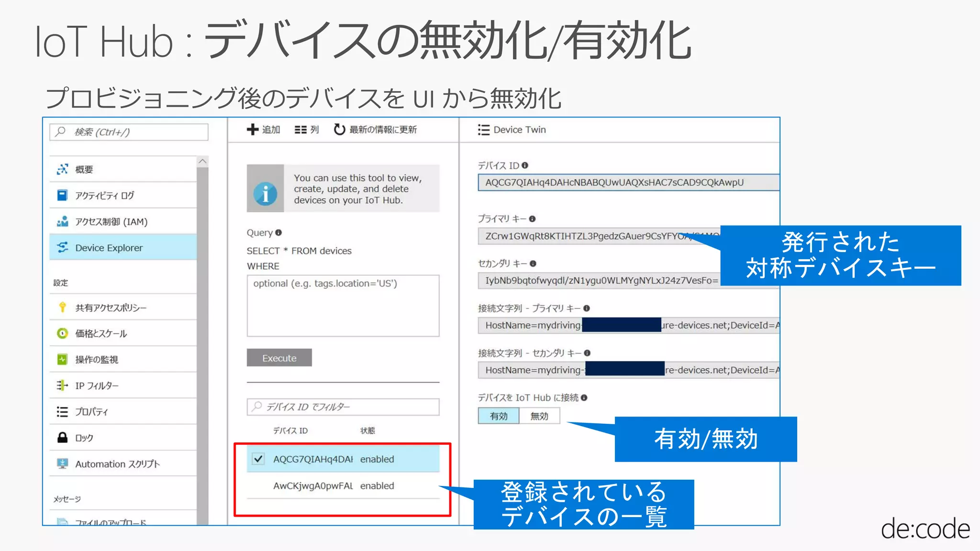Click the 追加 (add) plus icon
980x551 pixels.
pyautogui.click(x=253, y=130)
